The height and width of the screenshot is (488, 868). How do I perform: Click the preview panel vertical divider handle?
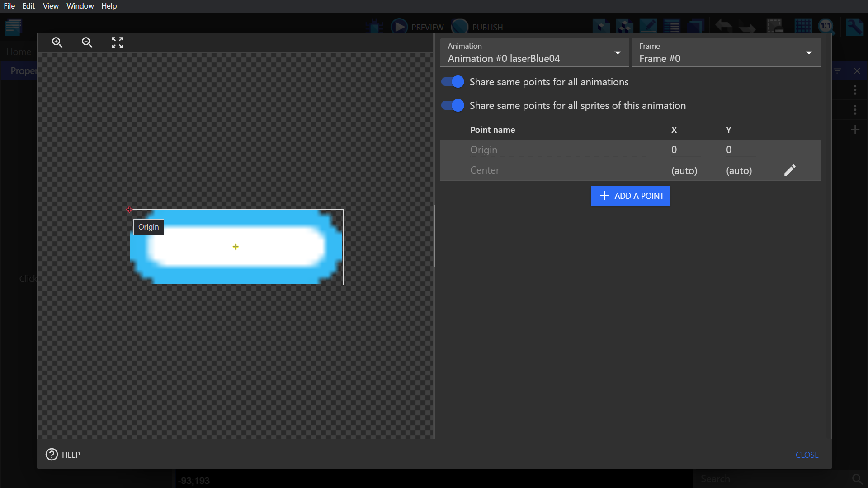[434, 236]
